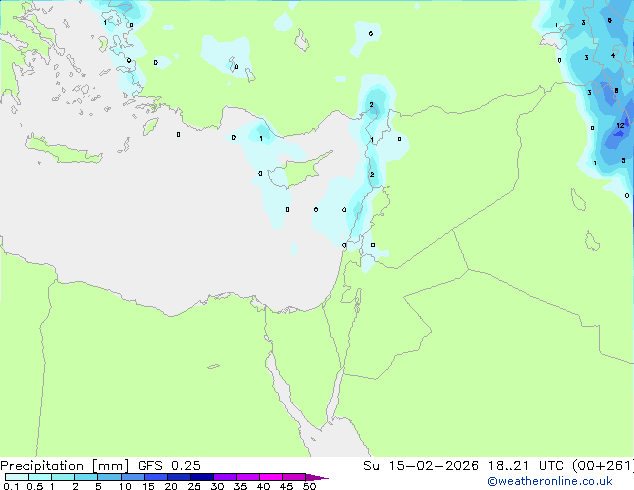Click the 'Su 15-02-2026' date text
The height and width of the screenshot is (490, 634).
(x=421, y=466)
